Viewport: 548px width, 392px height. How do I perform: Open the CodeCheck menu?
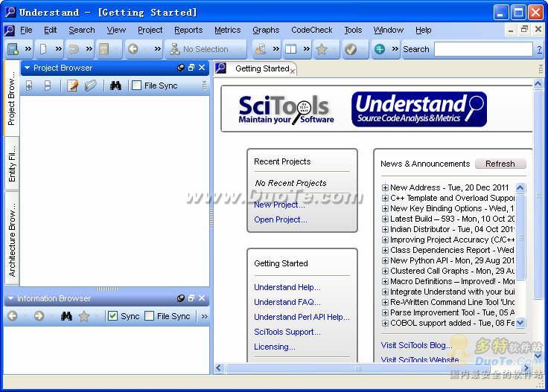pyautogui.click(x=312, y=30)
